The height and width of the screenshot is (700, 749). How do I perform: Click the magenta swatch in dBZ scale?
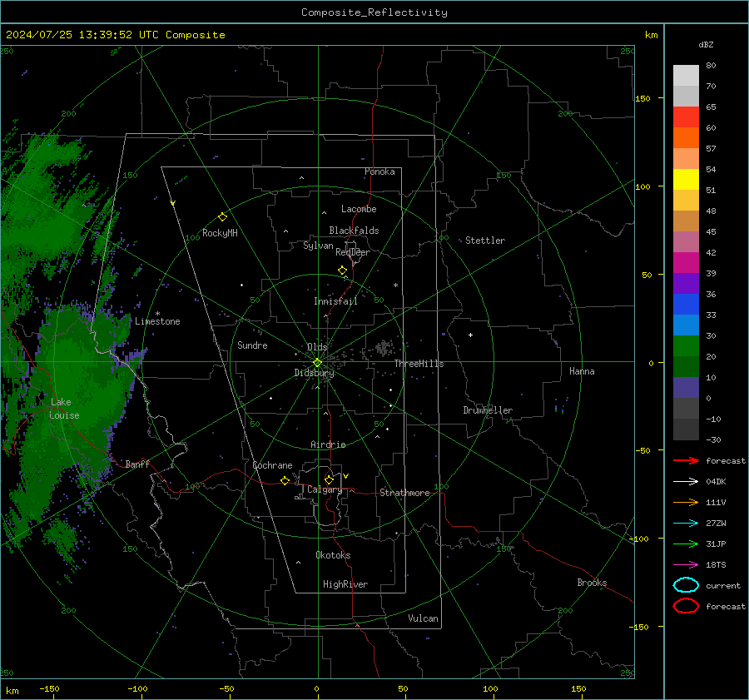point(686,263)
